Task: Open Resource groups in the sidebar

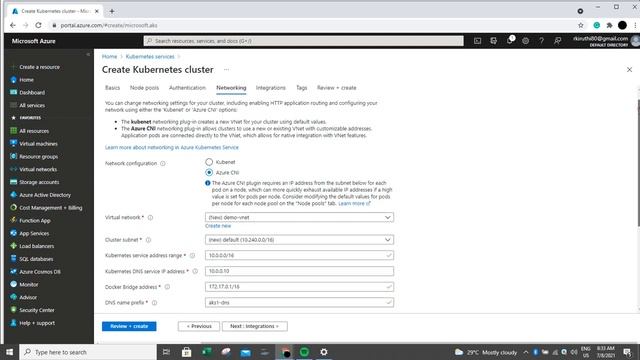Action: coord(38,156)
